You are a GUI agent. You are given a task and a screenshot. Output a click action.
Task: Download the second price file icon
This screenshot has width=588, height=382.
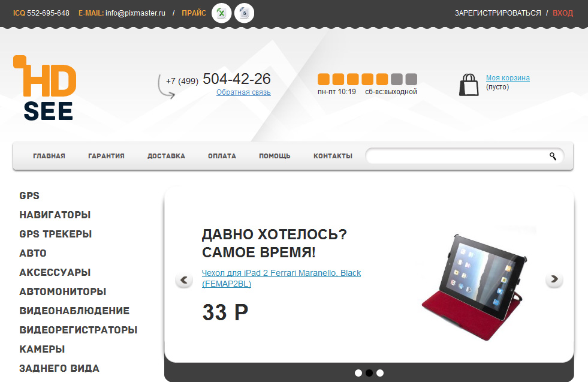244,13
